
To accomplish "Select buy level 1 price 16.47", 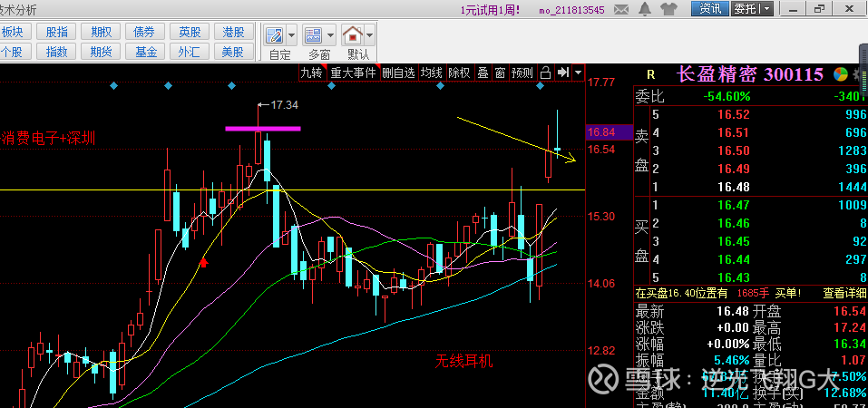I will tap(734, 206).
